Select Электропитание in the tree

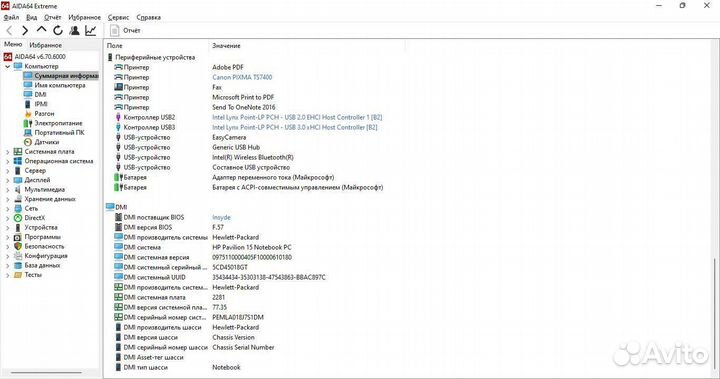coord(53,123)
